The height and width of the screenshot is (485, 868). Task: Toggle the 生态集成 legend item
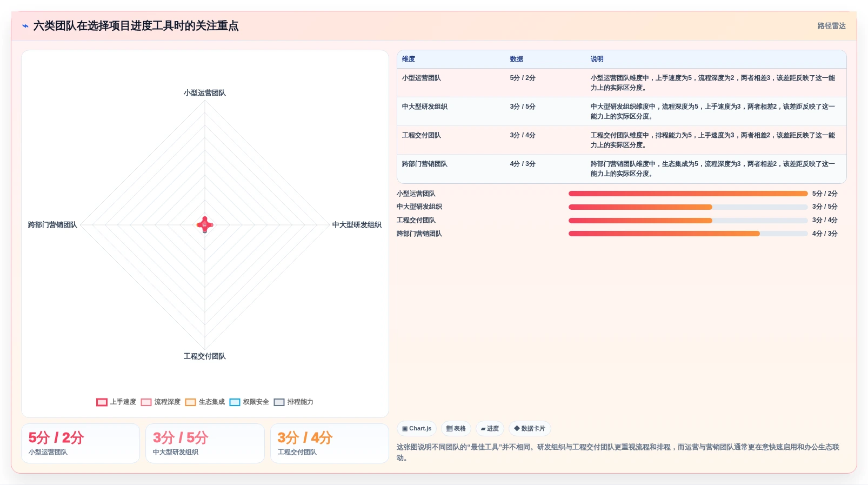[205, 402]
